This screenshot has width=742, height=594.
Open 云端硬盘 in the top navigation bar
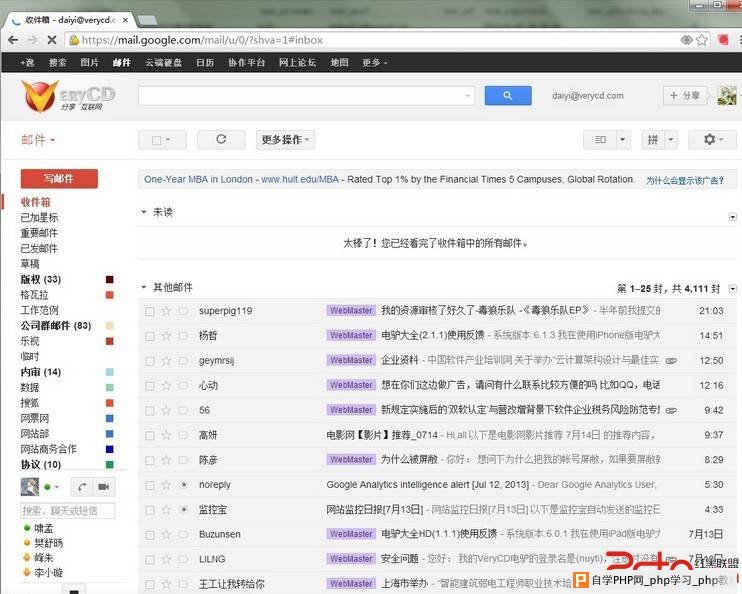164,62
